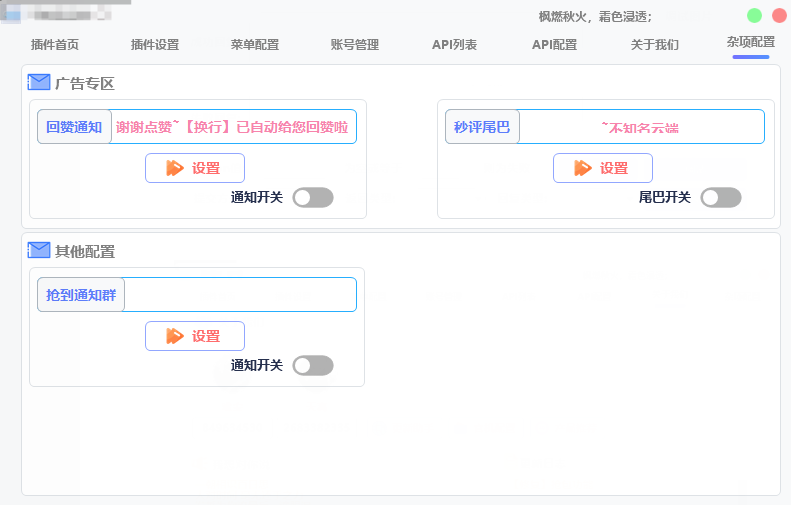Click the blurred app logo in title bar

[x=12, y=14]
